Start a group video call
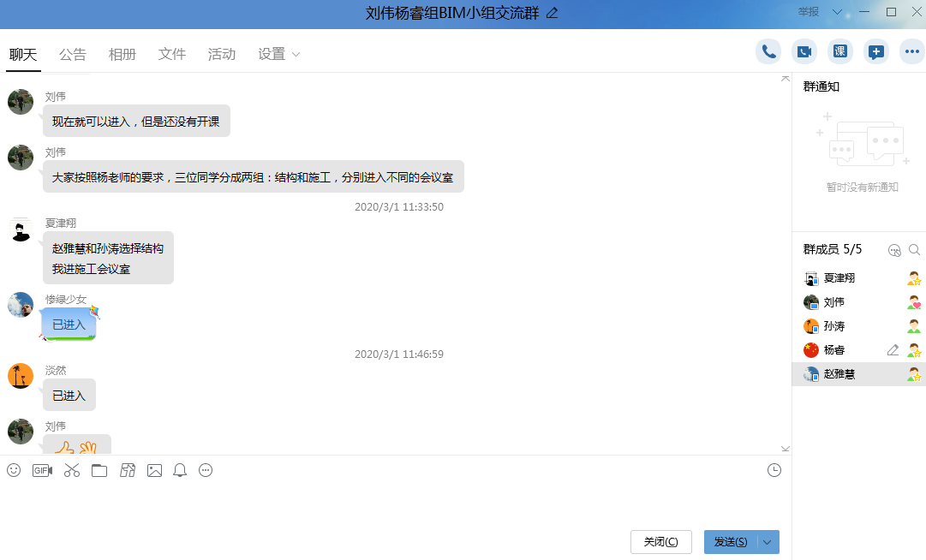 pos(804,51)
